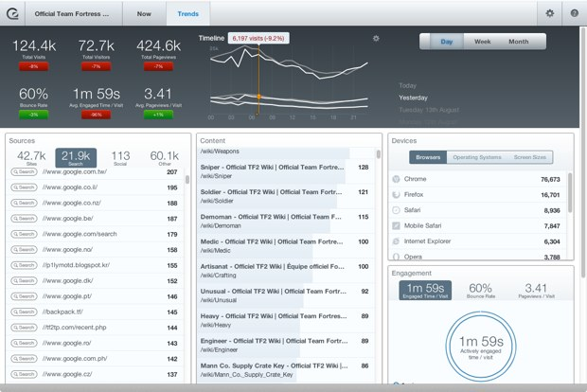Click the Internet Explorer icon
This screenshot has height=392, width=587.
coord(396,241)
